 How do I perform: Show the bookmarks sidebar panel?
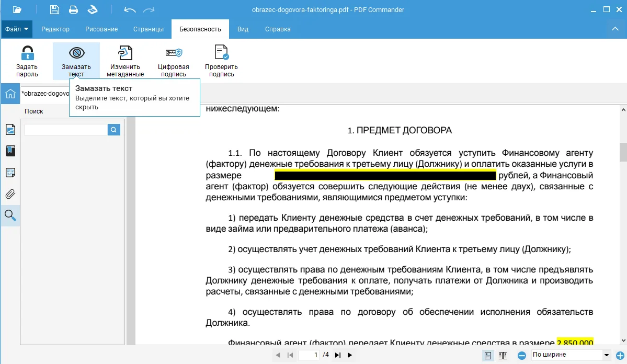10,151
